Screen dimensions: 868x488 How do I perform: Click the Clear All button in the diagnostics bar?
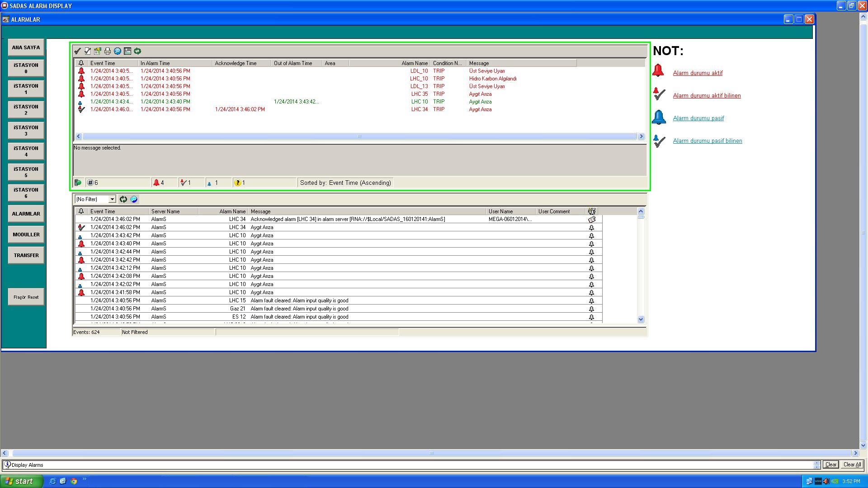pos(852,465)
